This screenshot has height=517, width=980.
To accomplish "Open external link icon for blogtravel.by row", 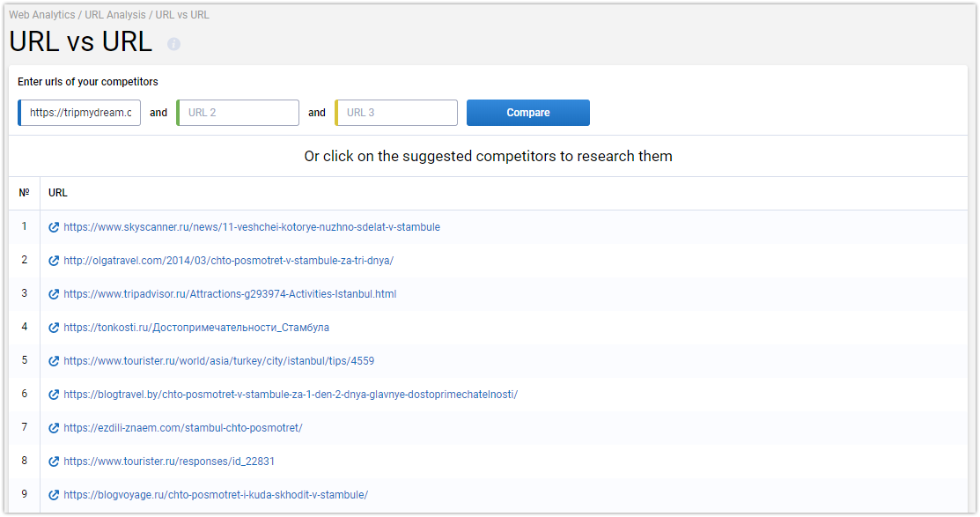I will point(54,395).
